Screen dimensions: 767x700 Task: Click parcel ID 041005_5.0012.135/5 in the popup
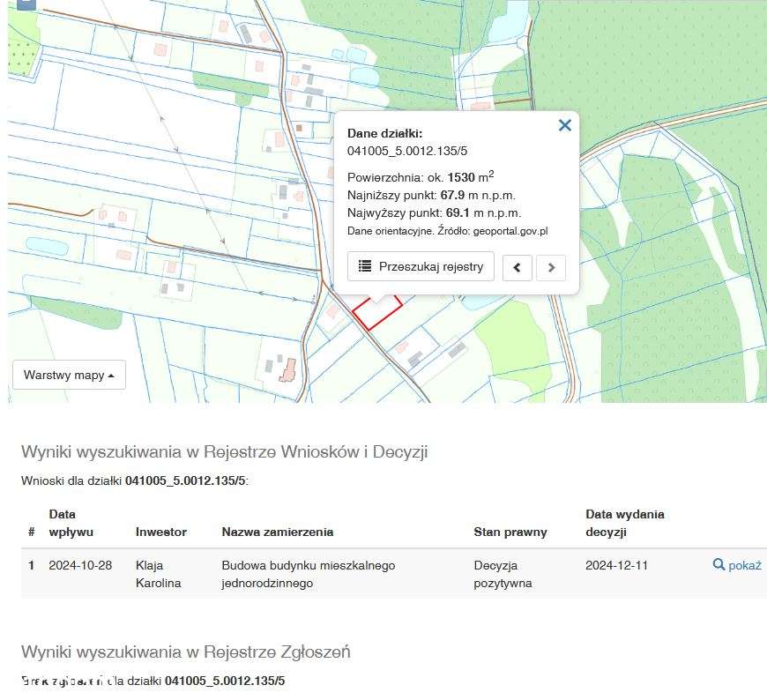click(x=407, y=151)
